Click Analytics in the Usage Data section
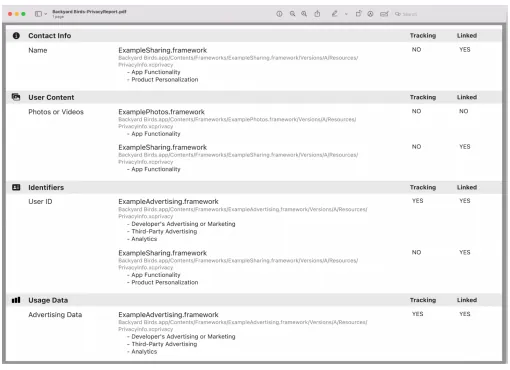 coord(144,352)
